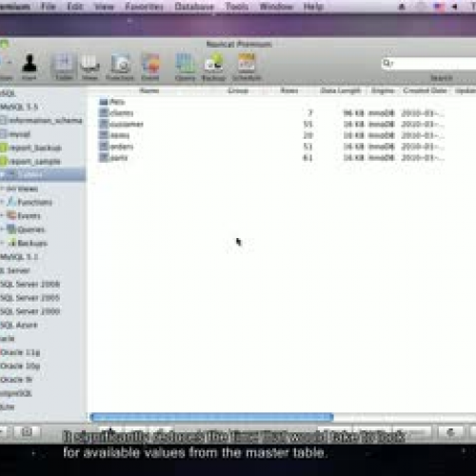This screenshot has width=476, height=476.
Task: Expand the Queries node in sidebar
Action: click(x=2, y=229)
